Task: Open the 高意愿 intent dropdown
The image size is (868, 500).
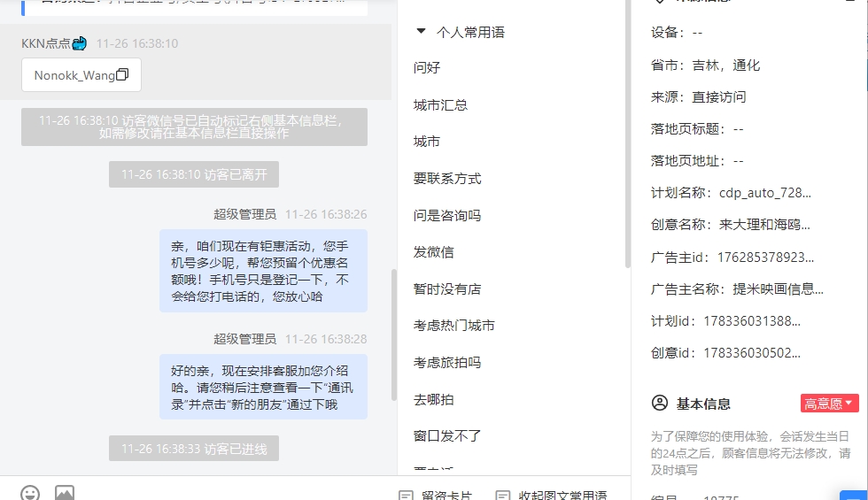Action: coord(829,404)
